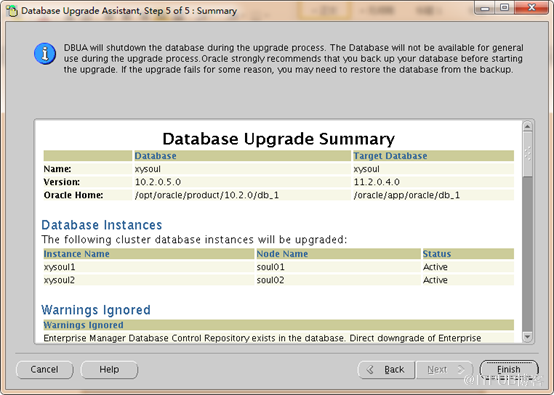
Task: Go Back to the previous step
Action: tap(386, 370)
